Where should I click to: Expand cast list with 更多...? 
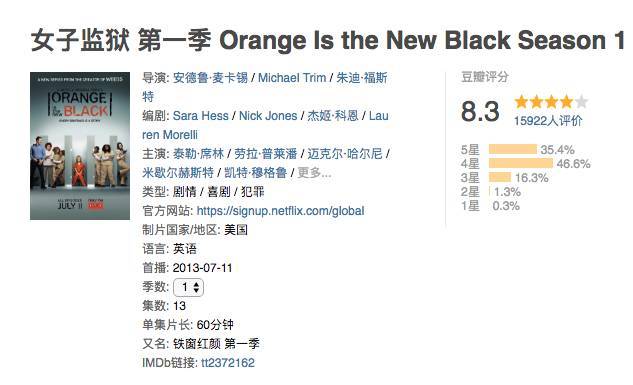click(314, 173)
